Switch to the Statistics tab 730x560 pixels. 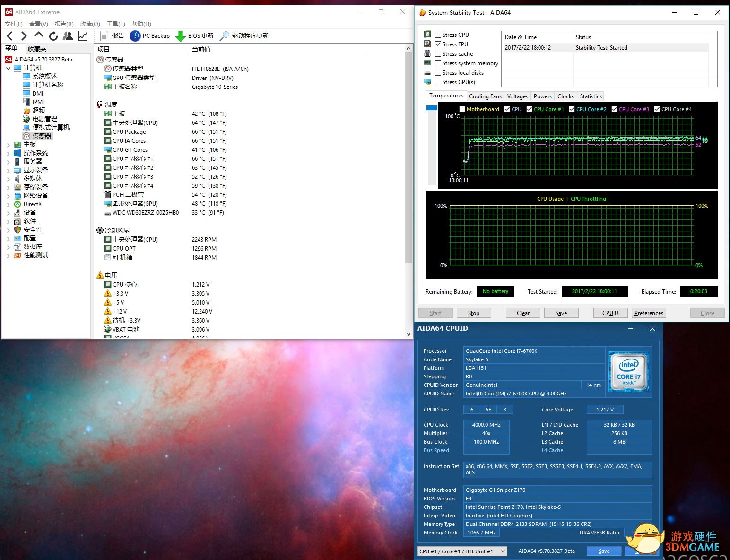[x=591, y=96]
